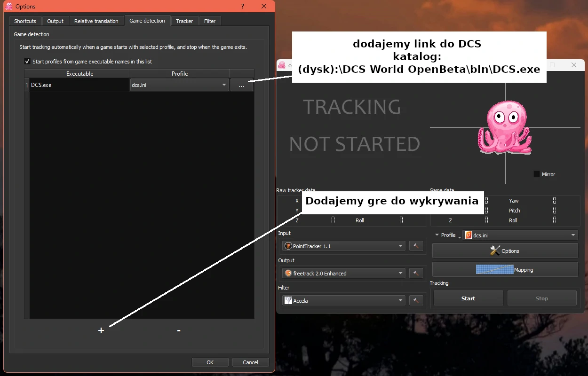Click the Stop tracking button
Image resolution: width=588 pixels, height=376 pixels.
542,298
